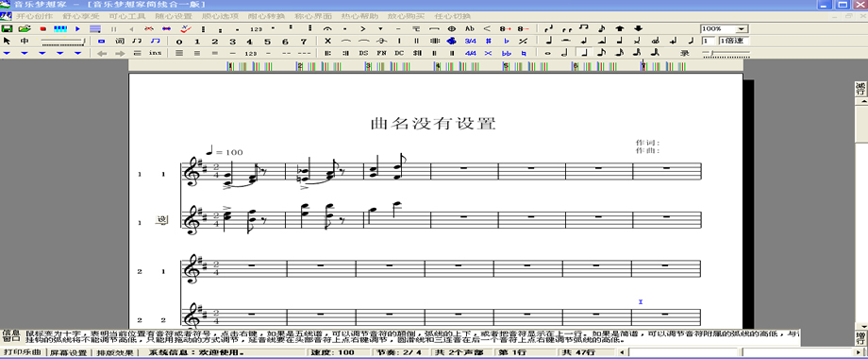Insert the sharp accidental symbol

[489, 41]
